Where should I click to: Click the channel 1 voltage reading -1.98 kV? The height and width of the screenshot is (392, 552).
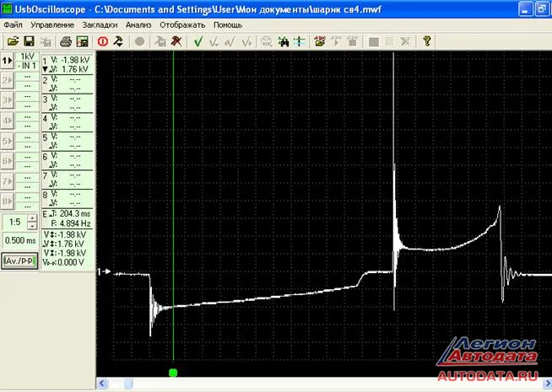point(75,60)
